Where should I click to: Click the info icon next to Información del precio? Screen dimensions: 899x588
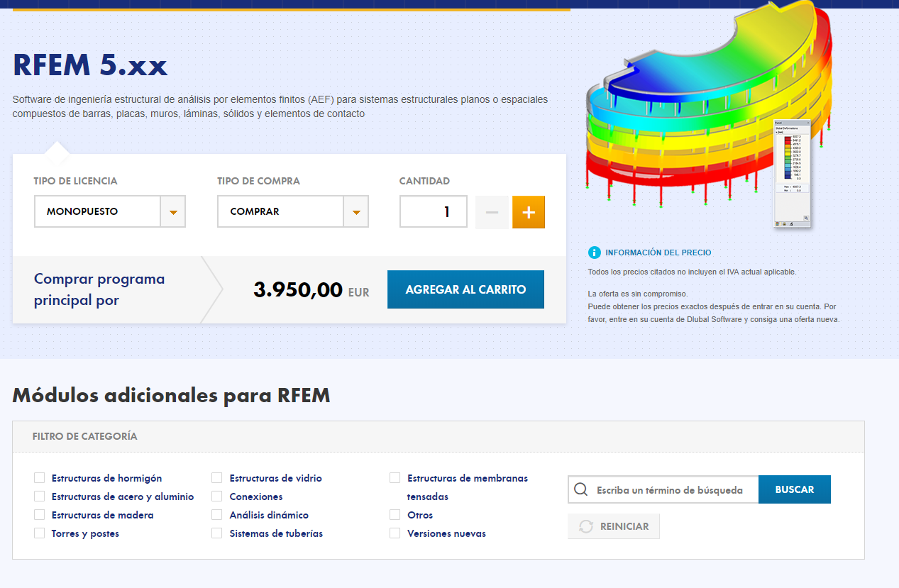coord(594,253)
